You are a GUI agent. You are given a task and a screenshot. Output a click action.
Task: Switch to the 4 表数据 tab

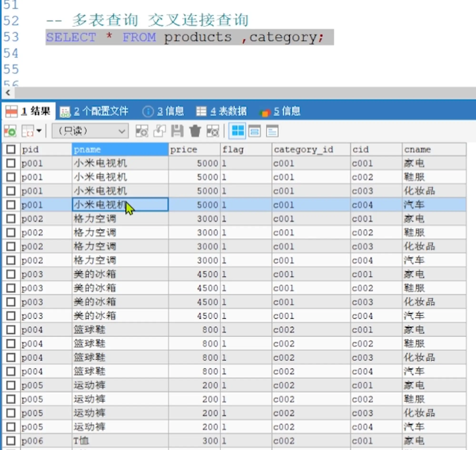coord(221,111)
